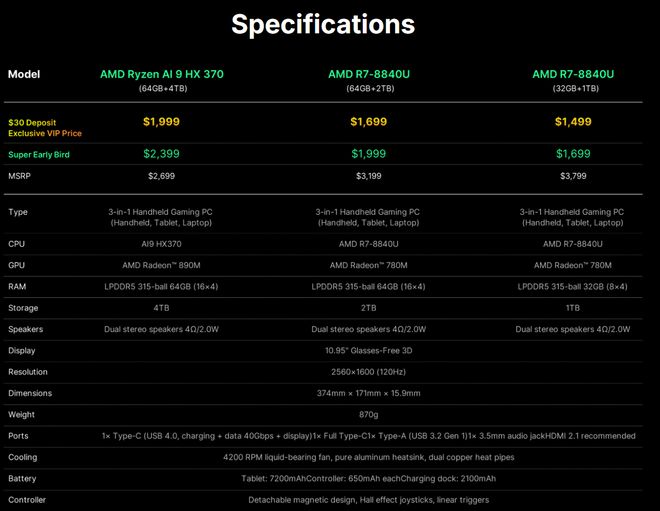Click the 870g weight value
660x511 pixels.
(369, 414)
